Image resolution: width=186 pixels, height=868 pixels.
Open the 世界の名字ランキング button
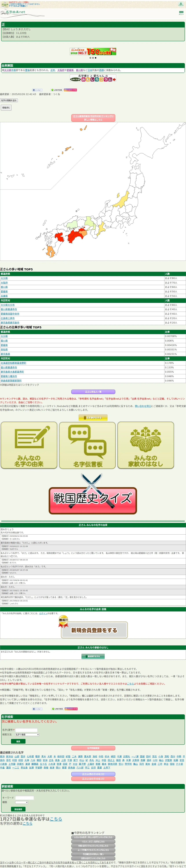tap(93, 858)
